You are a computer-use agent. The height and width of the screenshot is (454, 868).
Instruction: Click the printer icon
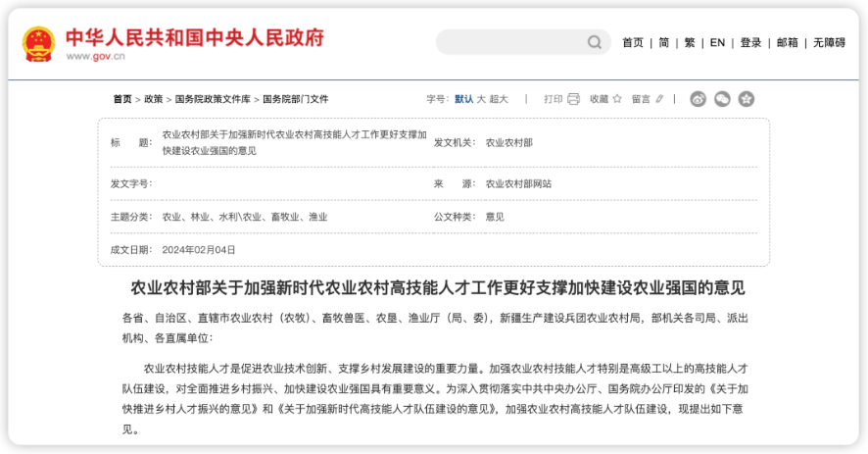pyautogui.click(x=574, y=99)
